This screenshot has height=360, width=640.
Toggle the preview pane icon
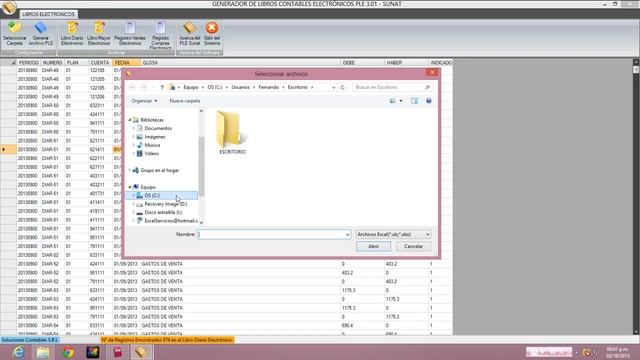pos(414,101)
